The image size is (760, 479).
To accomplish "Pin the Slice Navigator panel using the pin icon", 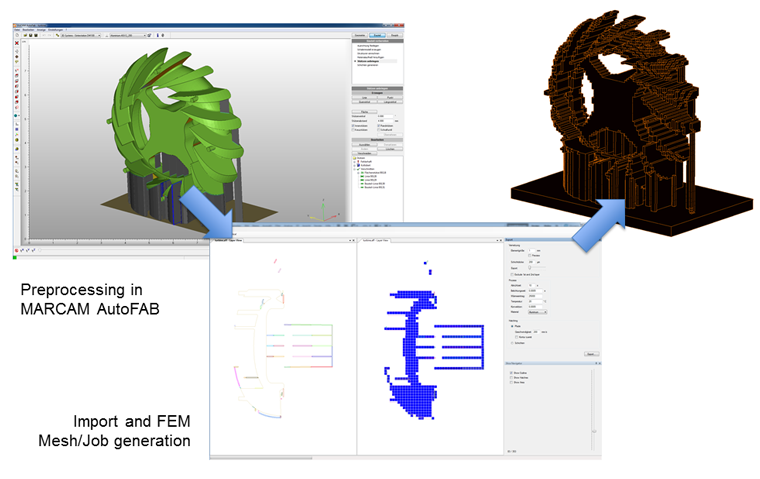I will pos(596,363).
